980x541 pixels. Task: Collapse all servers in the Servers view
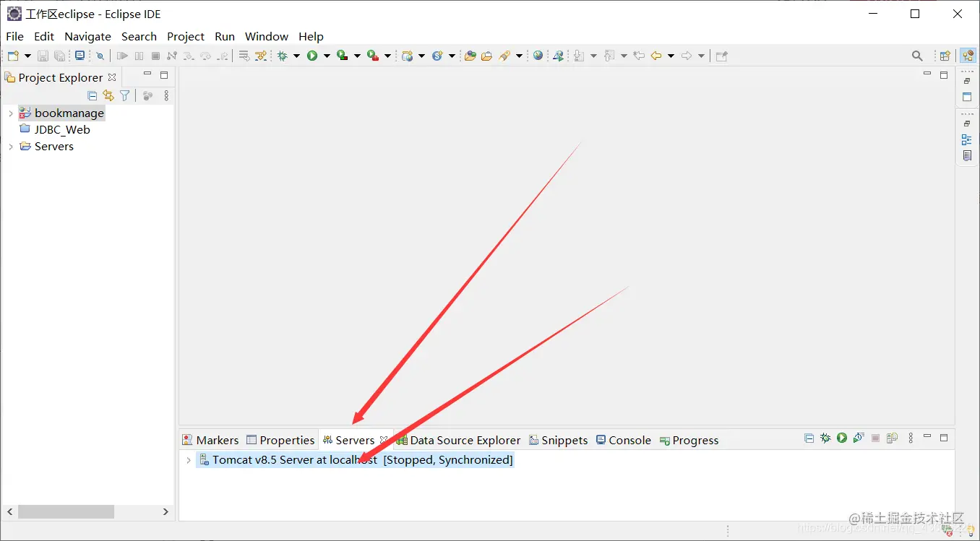[809, 438]
